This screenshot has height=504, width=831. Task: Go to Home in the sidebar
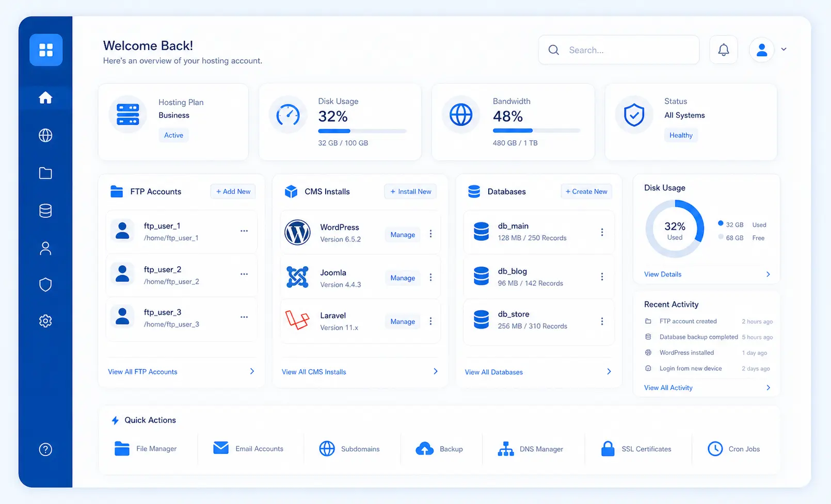pos(45,97)
